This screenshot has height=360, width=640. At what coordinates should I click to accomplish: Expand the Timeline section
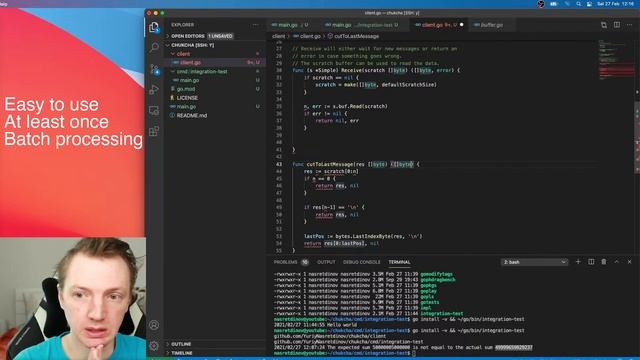[182, 353]
